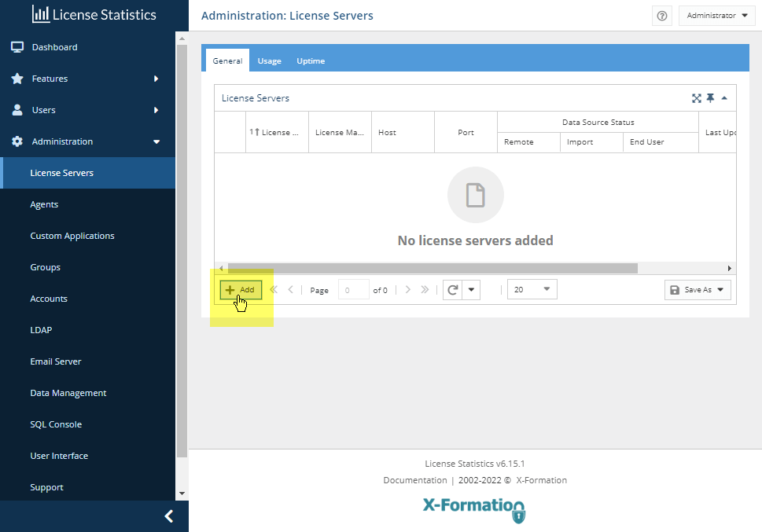Expand the Features submenu arrow
The image size is (762, 532).
(x=156, y=79)
